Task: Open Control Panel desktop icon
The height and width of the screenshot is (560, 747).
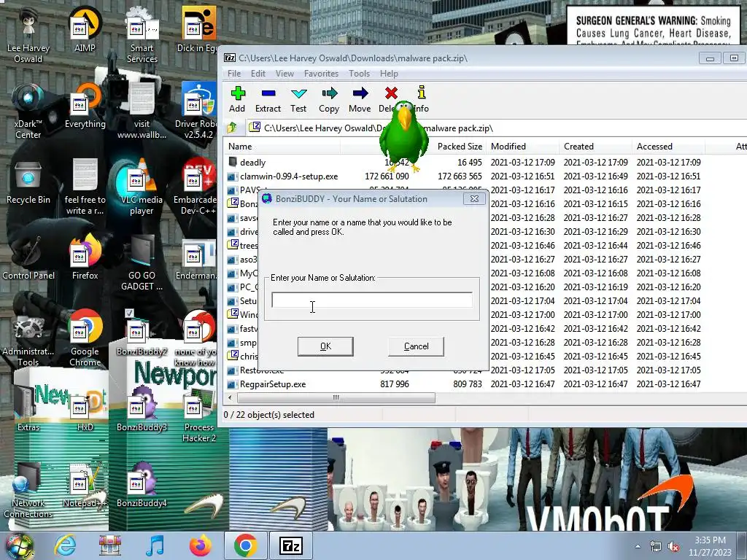Action: tap(28, 257)
